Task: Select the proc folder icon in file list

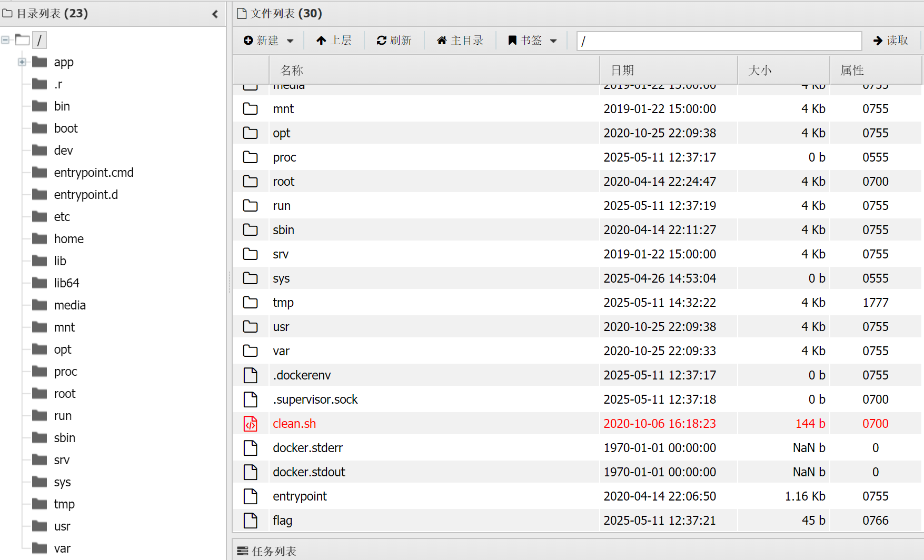Action: tap(251, 157)
